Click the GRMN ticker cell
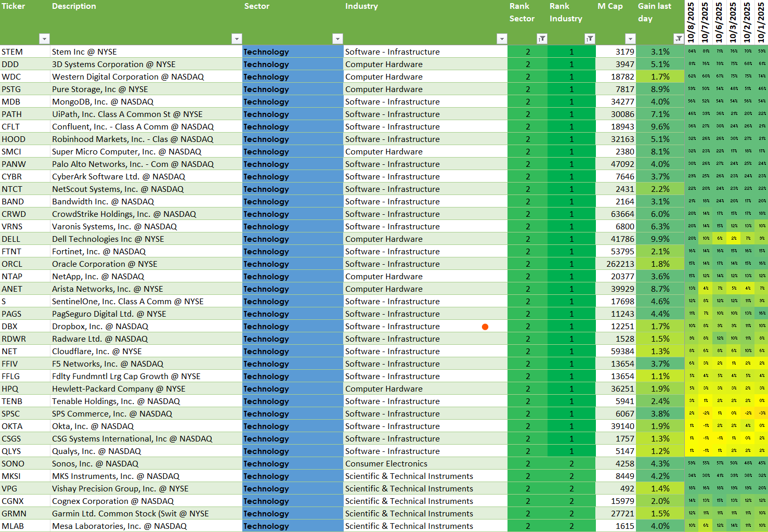 click(x=25, y=513)
